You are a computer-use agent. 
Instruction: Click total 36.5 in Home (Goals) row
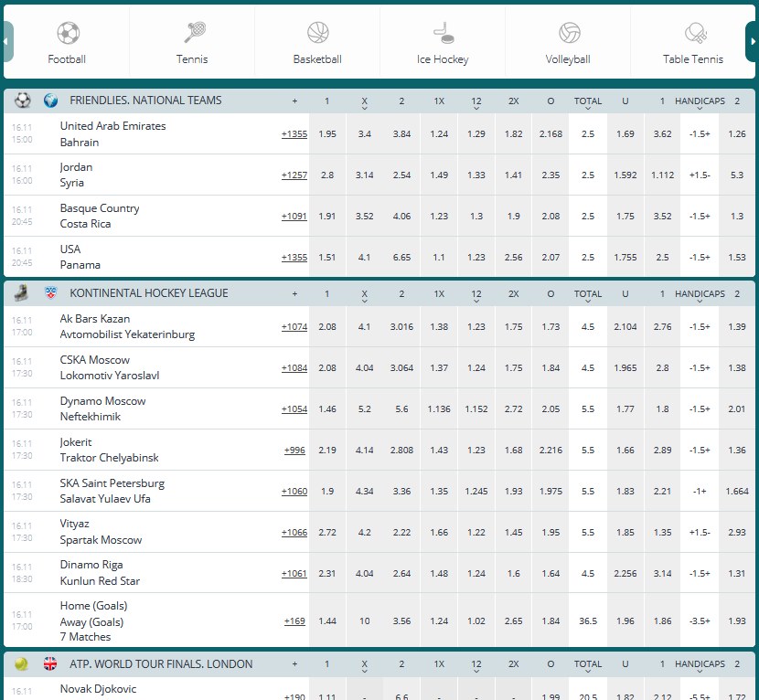tap(588, 620)
